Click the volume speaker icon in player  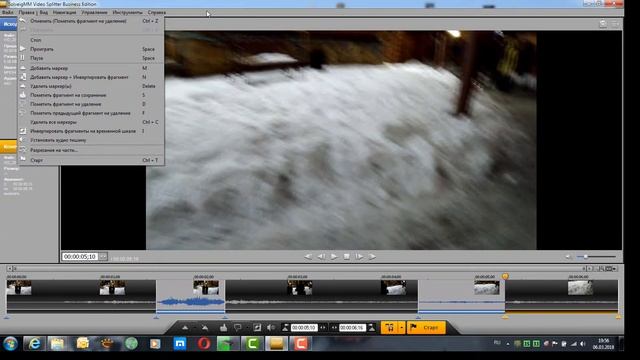coord(568,257)
